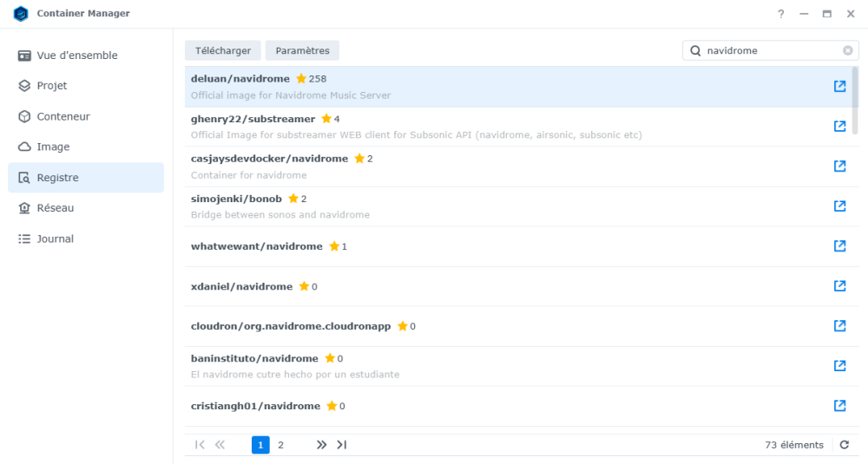The width and height of the screenshot is (868, 464).
Task: Click 'Official image for Navidrome Music Server' description
Action: (291, 95)
